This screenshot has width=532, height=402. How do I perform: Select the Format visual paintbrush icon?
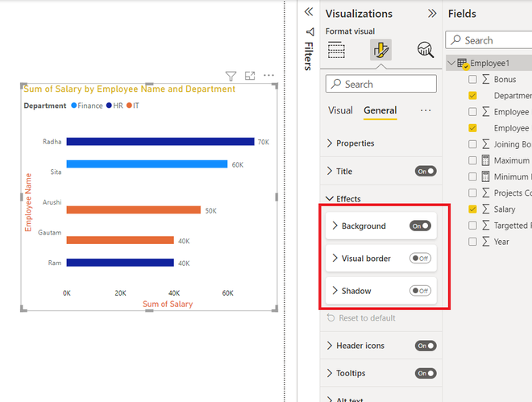click(x=380, y=50)
